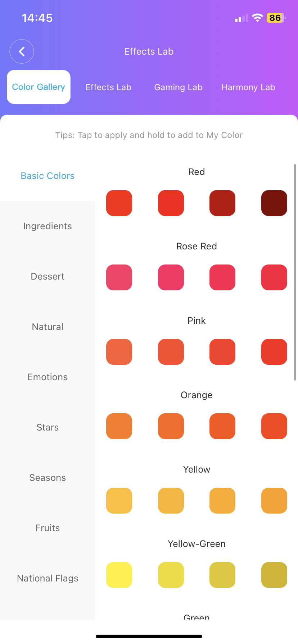This screenshot has height=644, width=298.
Task: Open the Ingredients color category
Action: point(48,226)
